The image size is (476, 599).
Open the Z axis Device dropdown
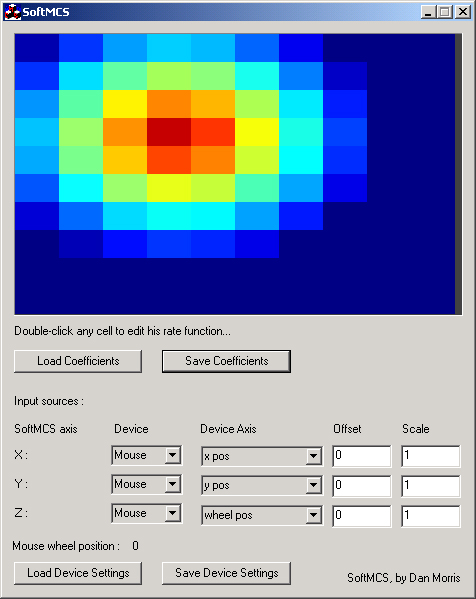tap(173, 513)
